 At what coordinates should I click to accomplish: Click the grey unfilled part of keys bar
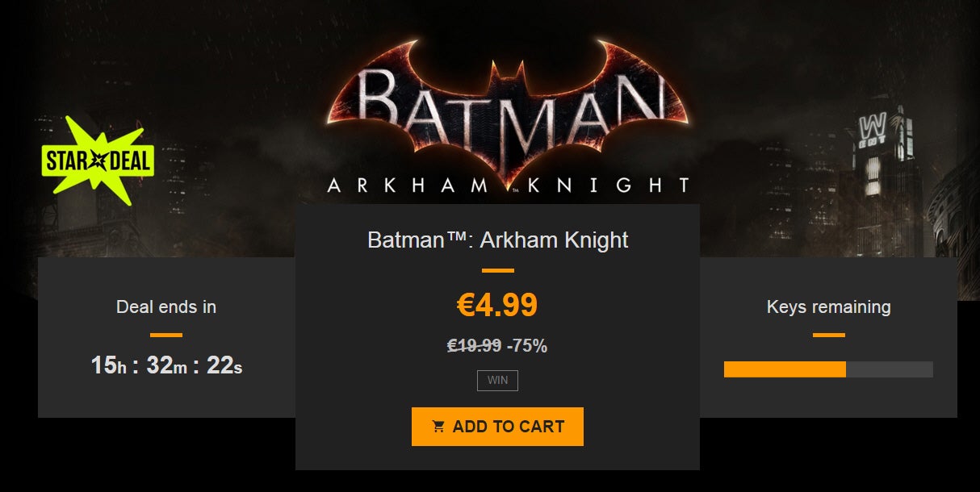pos(890,369)
